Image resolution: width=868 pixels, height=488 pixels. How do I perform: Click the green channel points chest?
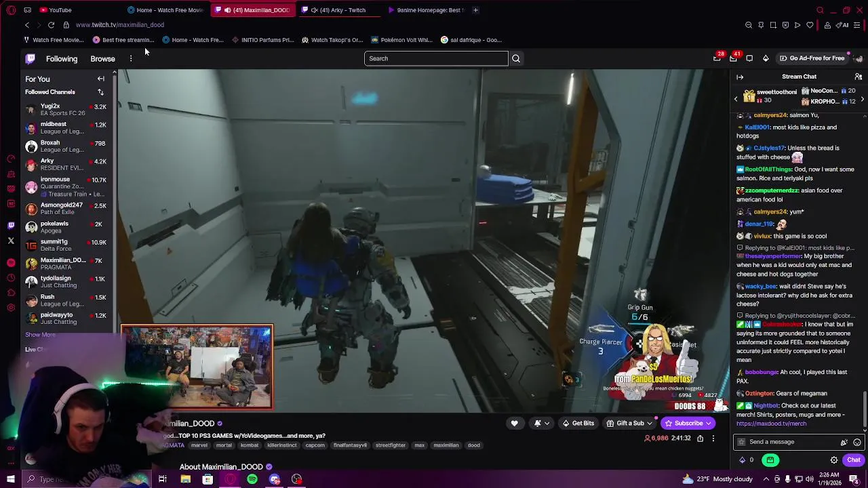pos(770,460)
